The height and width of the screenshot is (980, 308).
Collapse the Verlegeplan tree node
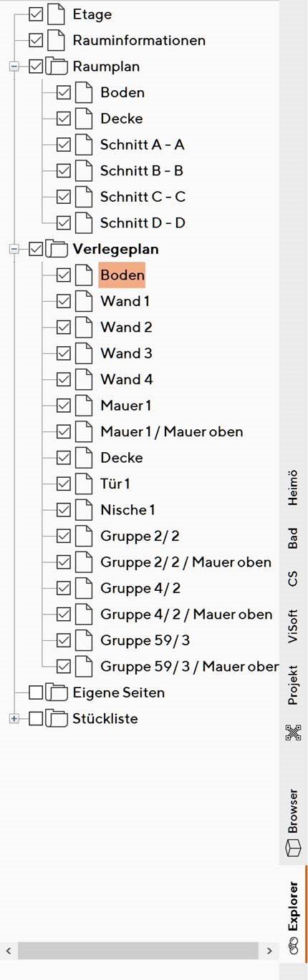pos(14,249)
